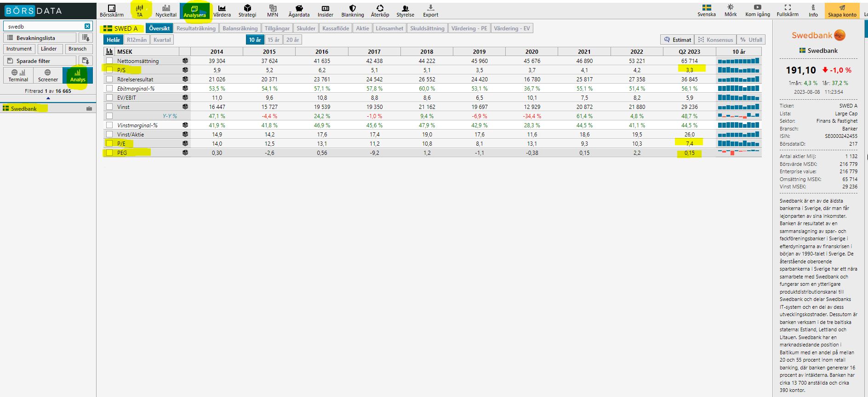
Task: Tick the Nettoomsättning checkbox
Action: coord(109,61)
